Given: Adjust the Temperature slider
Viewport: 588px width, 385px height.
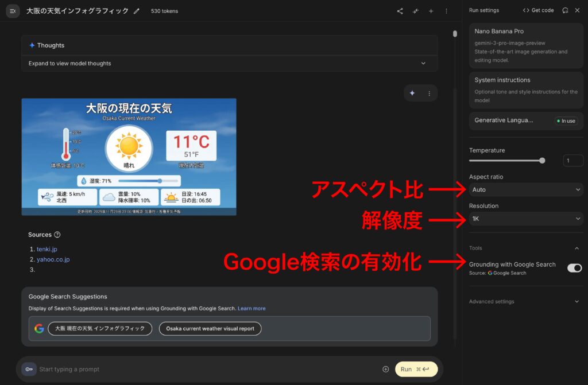Looking at the screenshot, I should click(x=542, y=161).
